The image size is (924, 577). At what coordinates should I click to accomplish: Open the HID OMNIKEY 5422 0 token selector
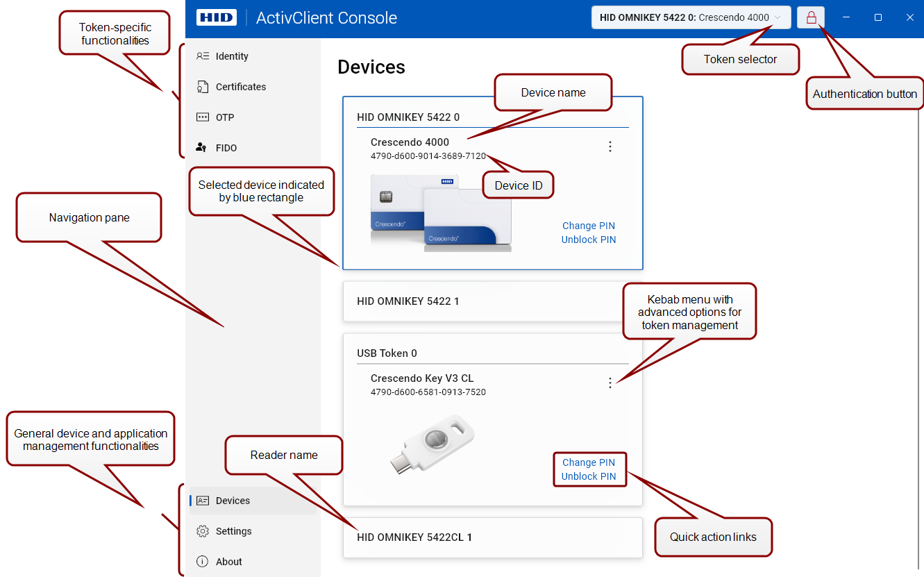click(690, 17)
